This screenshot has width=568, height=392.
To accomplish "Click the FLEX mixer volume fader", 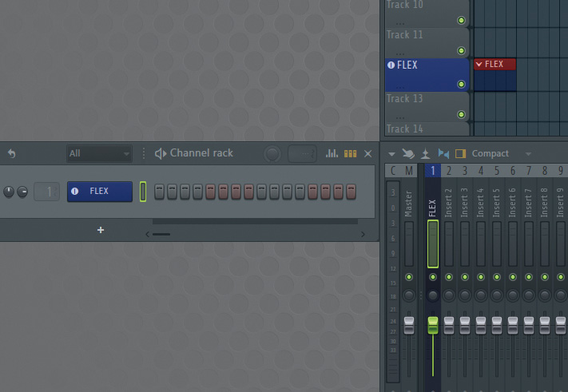I will pyautogui.click(x=433, y=325).
